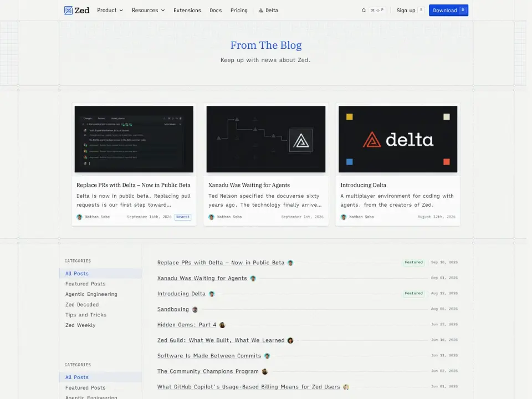This screenshot has height=399, width=532.
Task: Click Featured badge on Introducing Delta row
Action: (x=413, y=294)
